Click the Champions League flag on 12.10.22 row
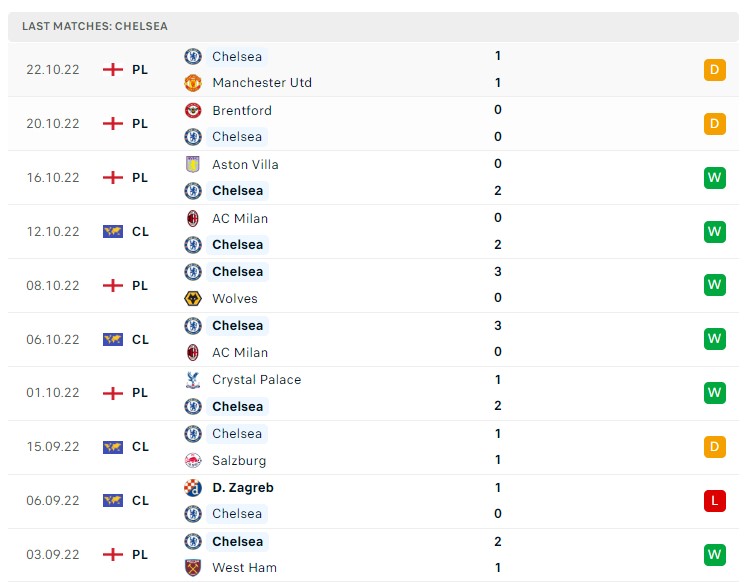 [113, 231]
